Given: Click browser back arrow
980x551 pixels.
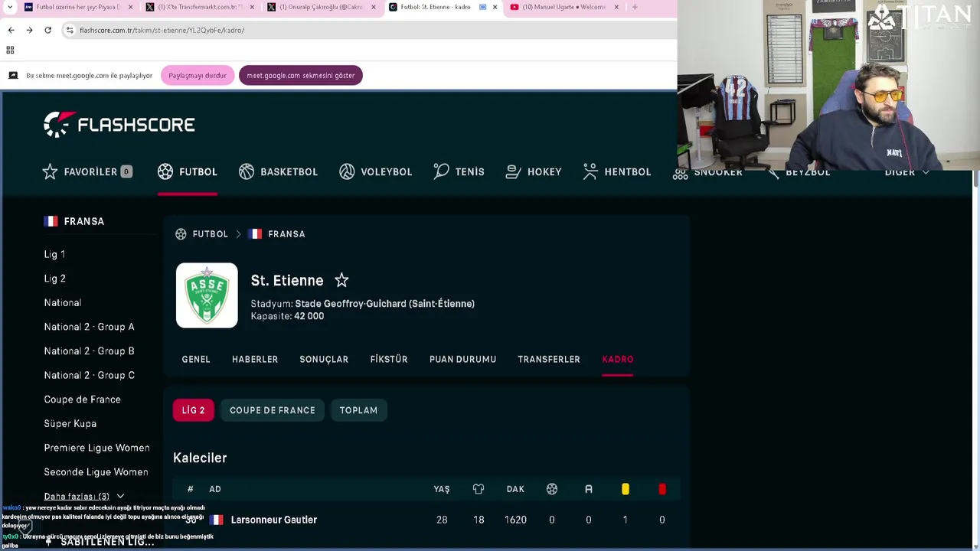Looking at the screenshot, I should (11, 30).
